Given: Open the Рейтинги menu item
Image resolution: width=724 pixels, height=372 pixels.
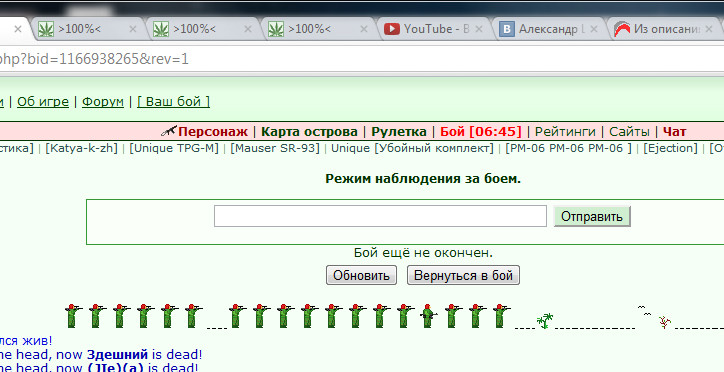Looking at the screenshot, I should pos(565,132).
